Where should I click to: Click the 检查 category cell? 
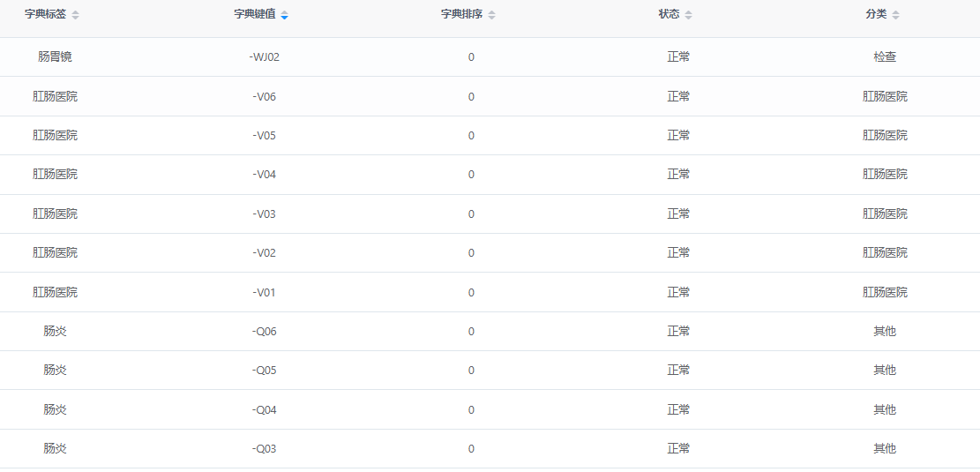(x=885, y=56)
